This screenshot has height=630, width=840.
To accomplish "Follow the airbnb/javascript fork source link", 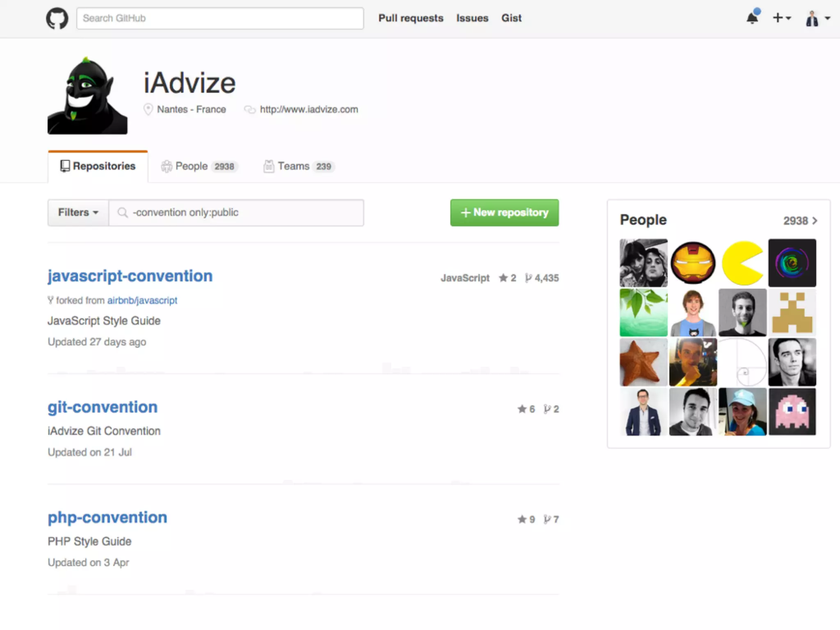I will click(x=142, y=300).
